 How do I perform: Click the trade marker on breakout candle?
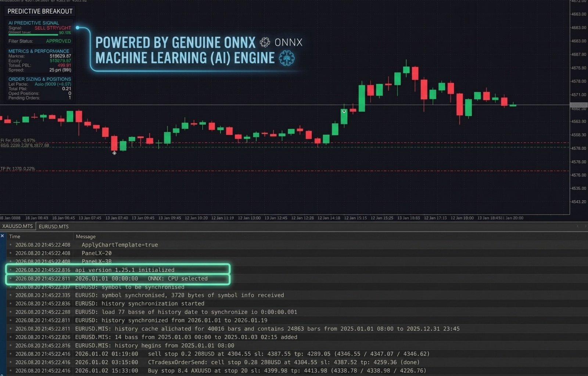click(344, 111)
